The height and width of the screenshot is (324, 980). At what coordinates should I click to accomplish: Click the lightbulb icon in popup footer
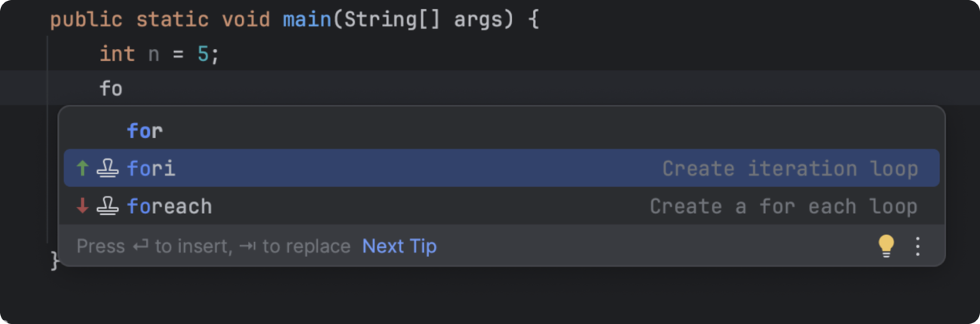pyautogui.click(x=887, y=246)
